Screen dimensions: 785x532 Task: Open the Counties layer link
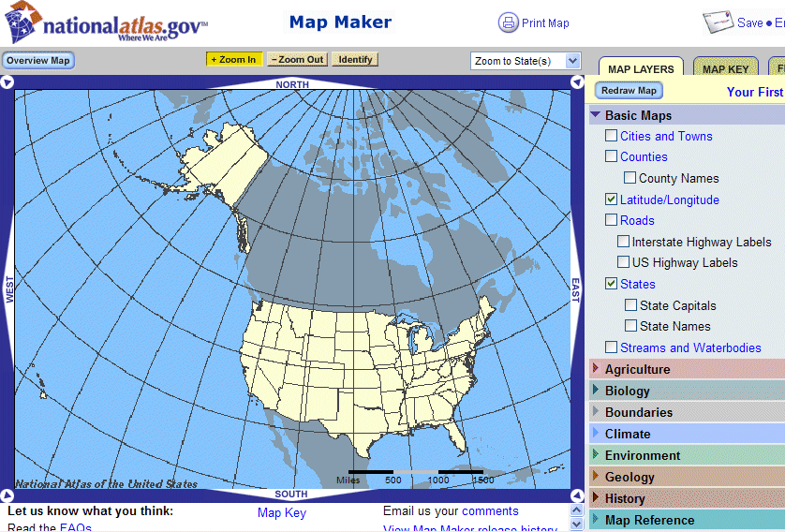644,156
